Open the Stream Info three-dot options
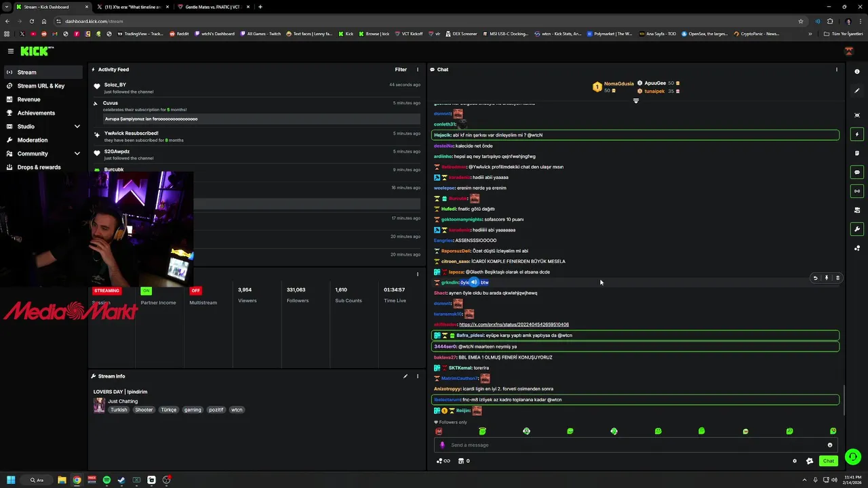Image resolution: width=868 pixels, height=488 pixels. (418, 376)
